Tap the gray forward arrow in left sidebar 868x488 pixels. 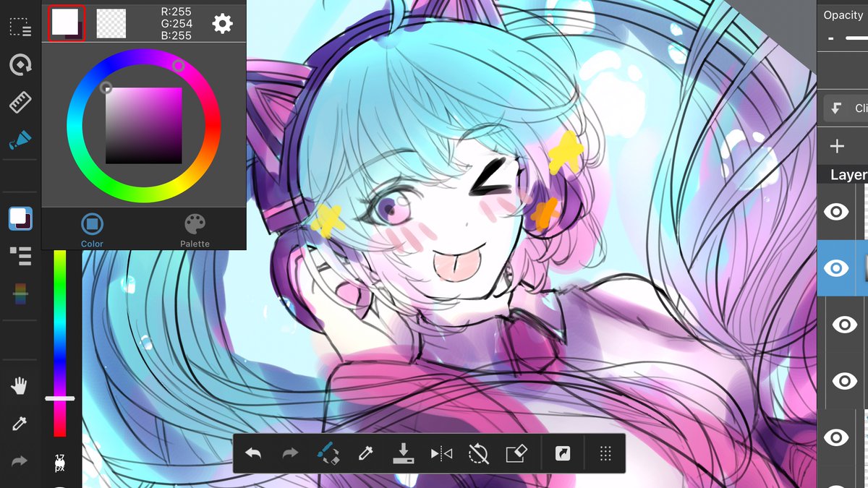pos(20,461)
